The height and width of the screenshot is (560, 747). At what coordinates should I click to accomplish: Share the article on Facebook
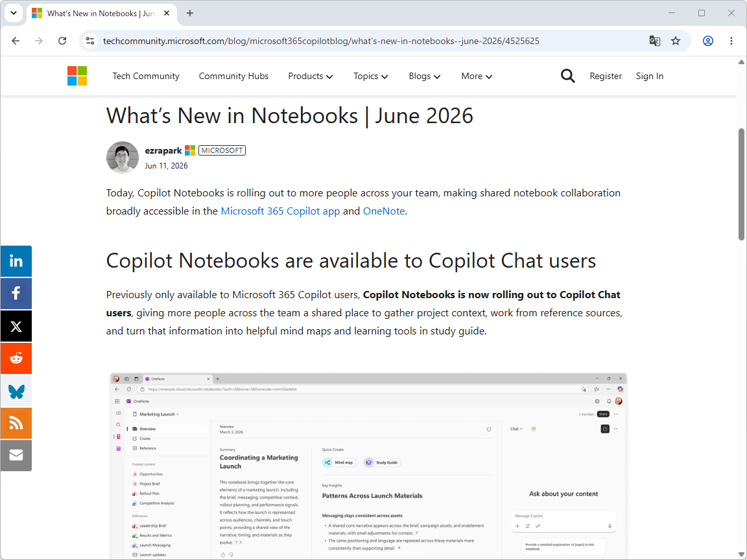(16, 294)
